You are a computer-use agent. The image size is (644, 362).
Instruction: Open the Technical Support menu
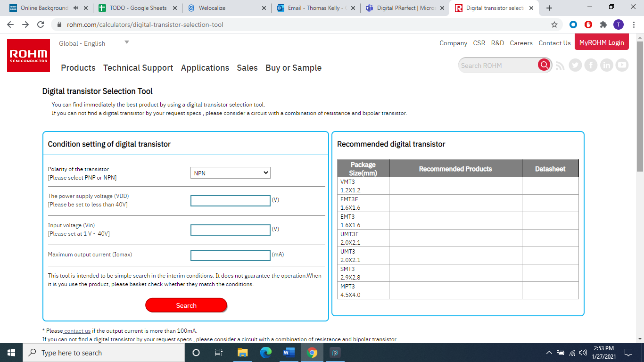click(138, 68)
